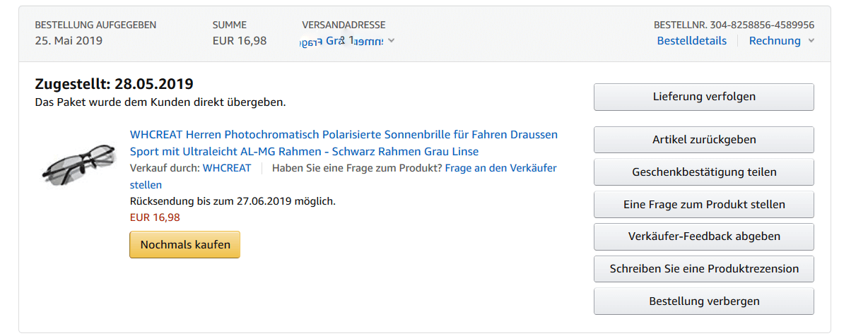Click Eine Frage zum Produkt stellen

point(703,205)
